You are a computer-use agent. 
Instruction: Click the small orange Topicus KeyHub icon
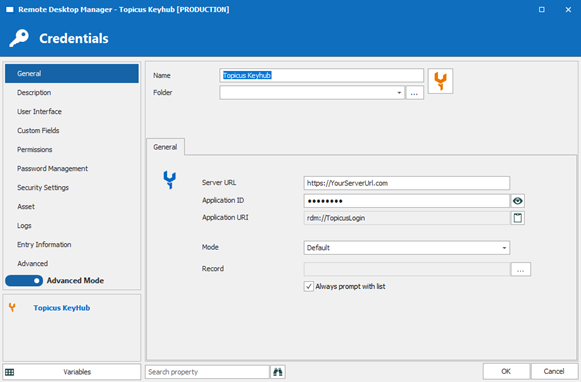pyautogui.click(x=12, y=308)
